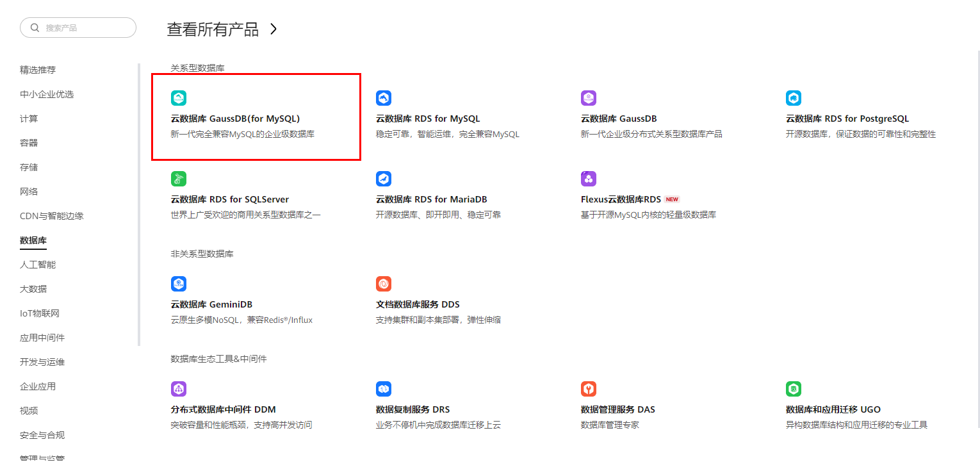Open the 云数据库 GaussDB title link
This screenshot has width=980, height=469.
click(x=619, y=119)
